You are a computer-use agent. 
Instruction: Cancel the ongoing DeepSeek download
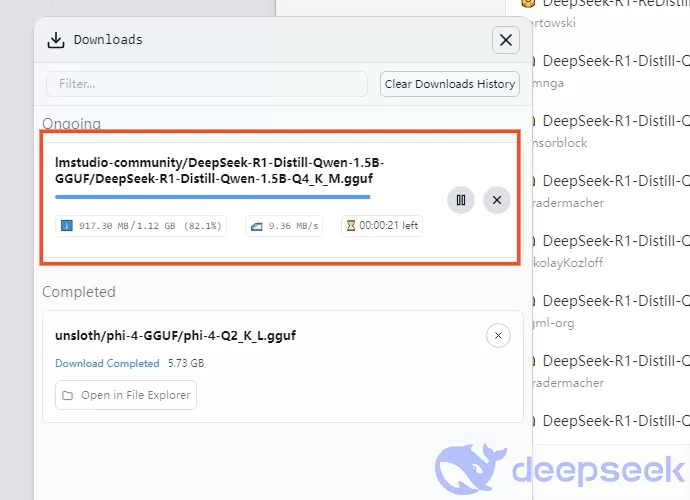coord(497,200)
